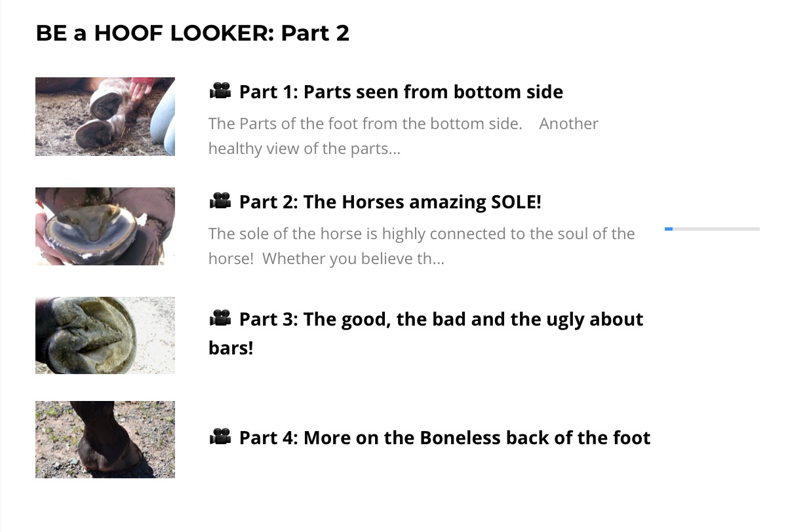Click the video camera icon beside Part 3

220,318
